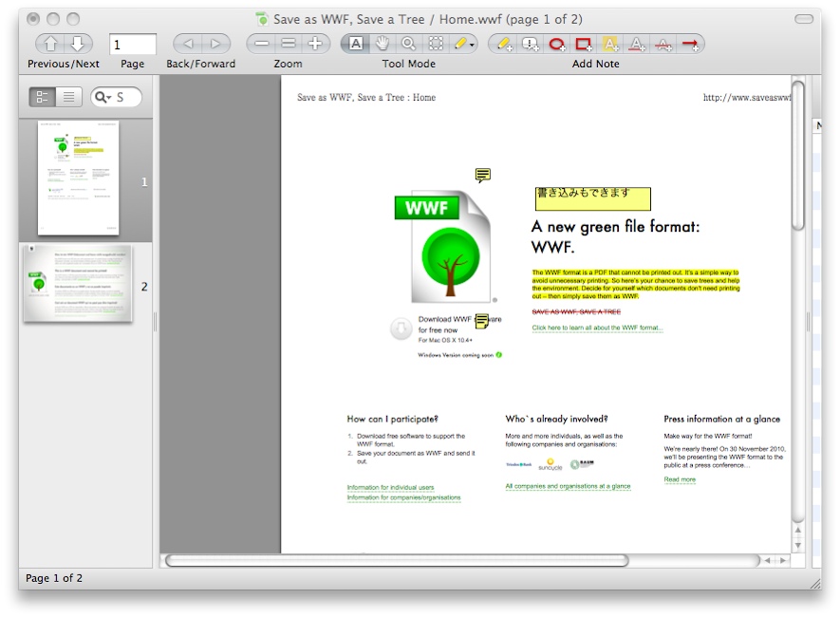The height and width of the screenshot is (618, 840).
Task: Select page 1 thumbnail
Action: 78,178
